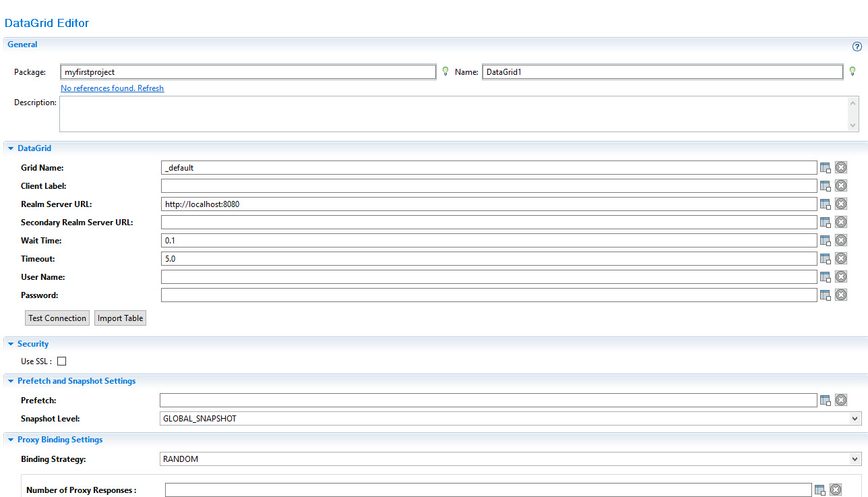Click the Import Table button

(x=120, y=318)
